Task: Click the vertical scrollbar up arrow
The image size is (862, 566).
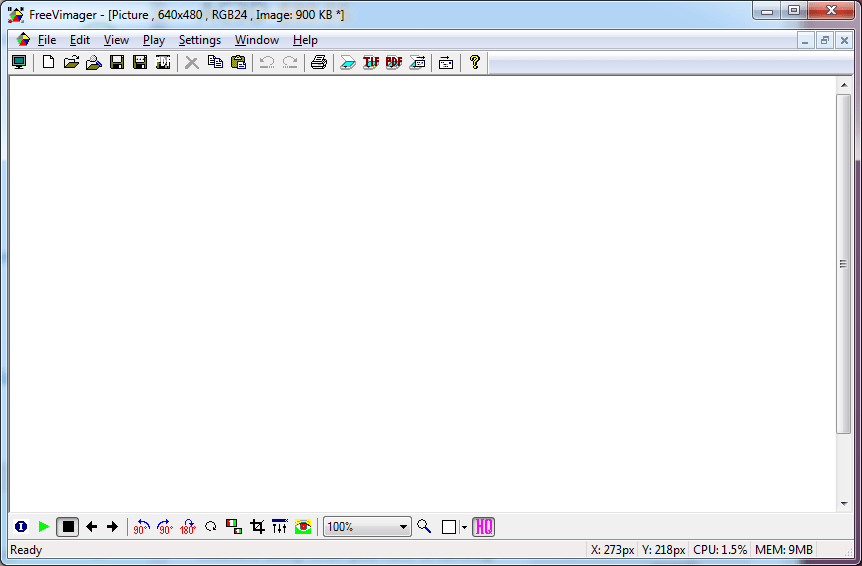Action: coord(844,85)
